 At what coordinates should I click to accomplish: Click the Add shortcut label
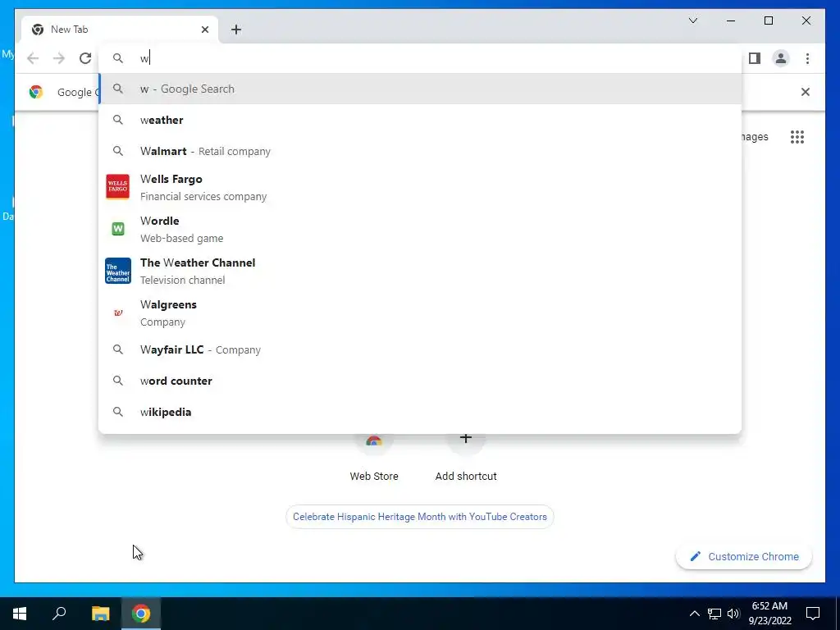pyautogui.click(x=466, y=477)
